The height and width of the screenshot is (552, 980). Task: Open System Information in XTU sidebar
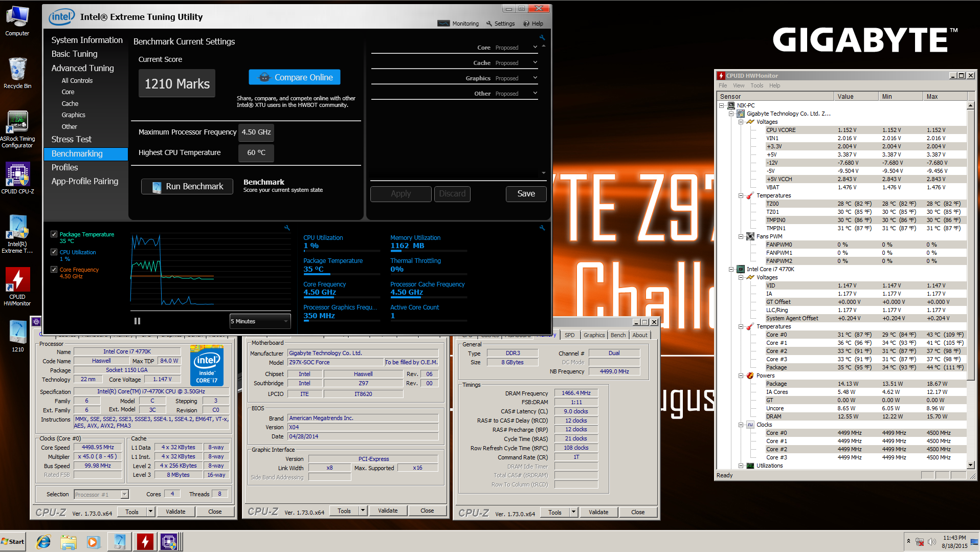tap(87, 40)
